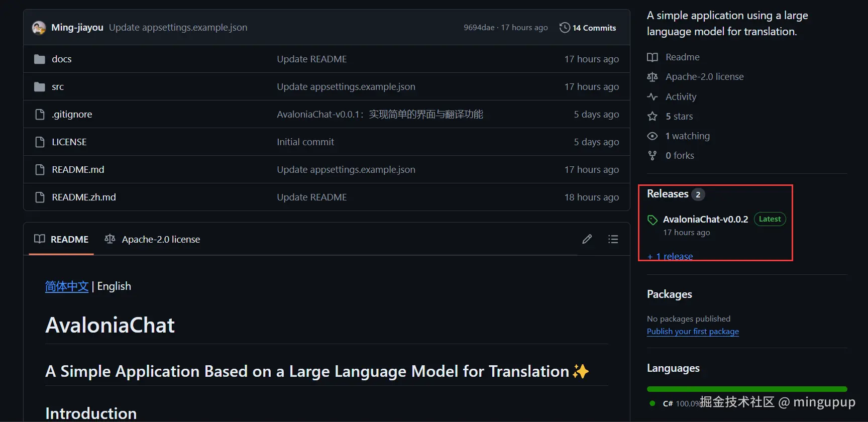Click the star icon in sidebar

point(653,117)
